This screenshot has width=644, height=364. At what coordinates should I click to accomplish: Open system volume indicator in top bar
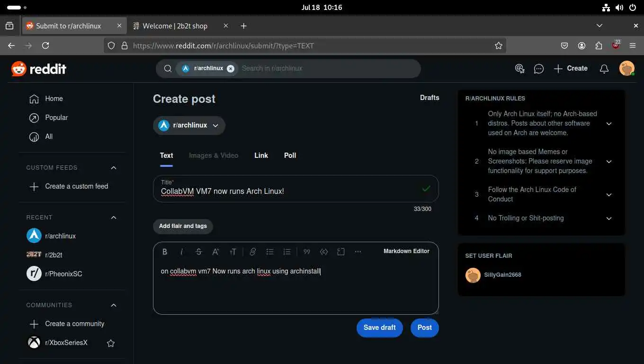[619, 8]
